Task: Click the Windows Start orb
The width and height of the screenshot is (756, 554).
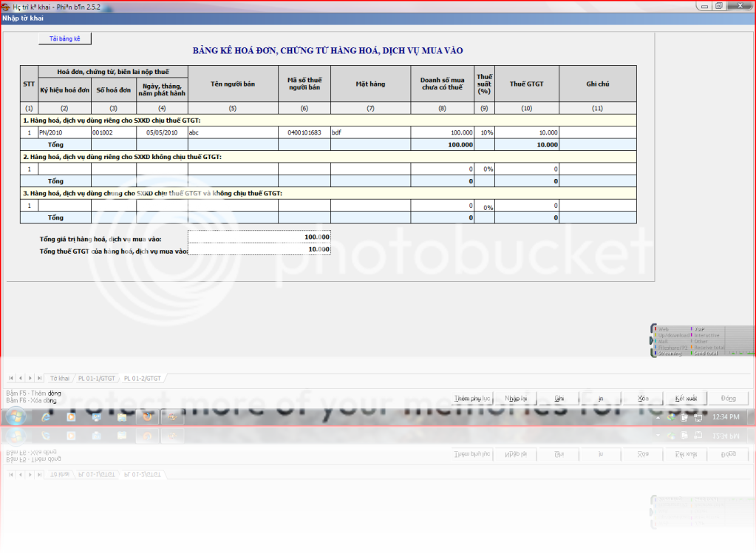Action: (x=15, y=417)
